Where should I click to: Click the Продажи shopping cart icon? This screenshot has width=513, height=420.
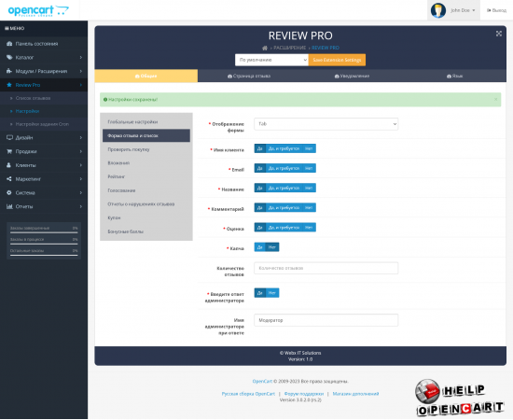[9, 151]
